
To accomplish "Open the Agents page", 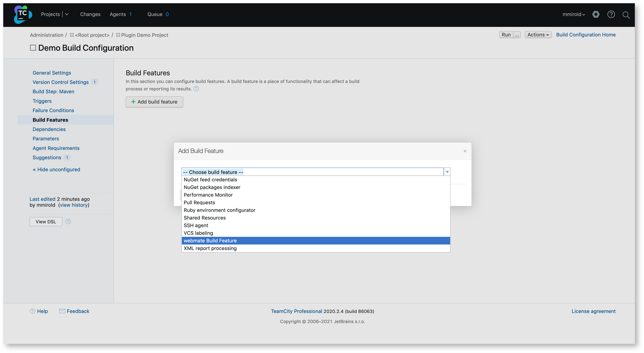I will click(118, 14).
